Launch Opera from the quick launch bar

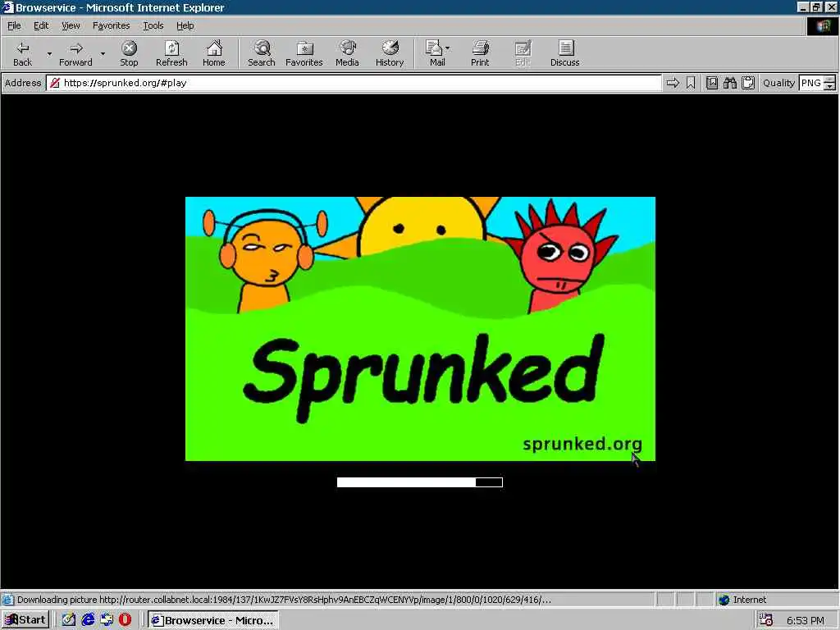[125, 620]
